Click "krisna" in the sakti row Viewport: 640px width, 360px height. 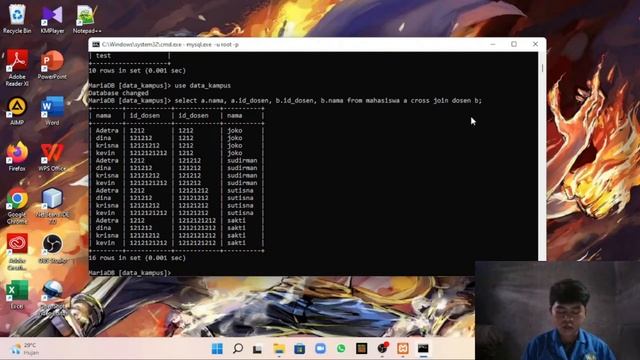tap(107, 236)
